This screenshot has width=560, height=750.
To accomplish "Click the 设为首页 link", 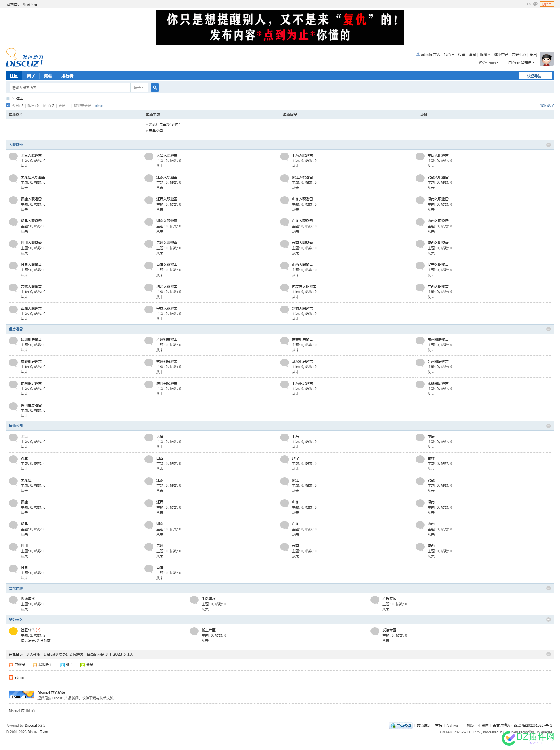I will 13,4.
